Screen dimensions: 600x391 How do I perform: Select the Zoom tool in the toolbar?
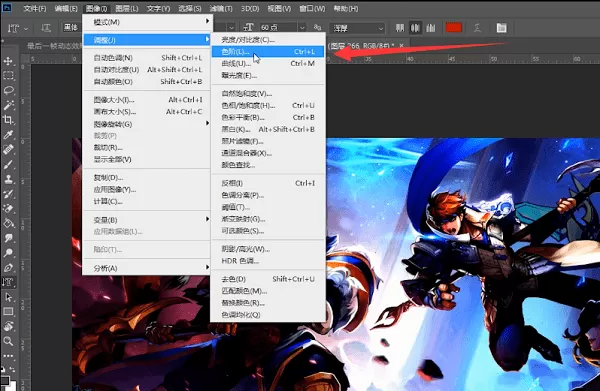pyautogui.click(x=8, y=341)
